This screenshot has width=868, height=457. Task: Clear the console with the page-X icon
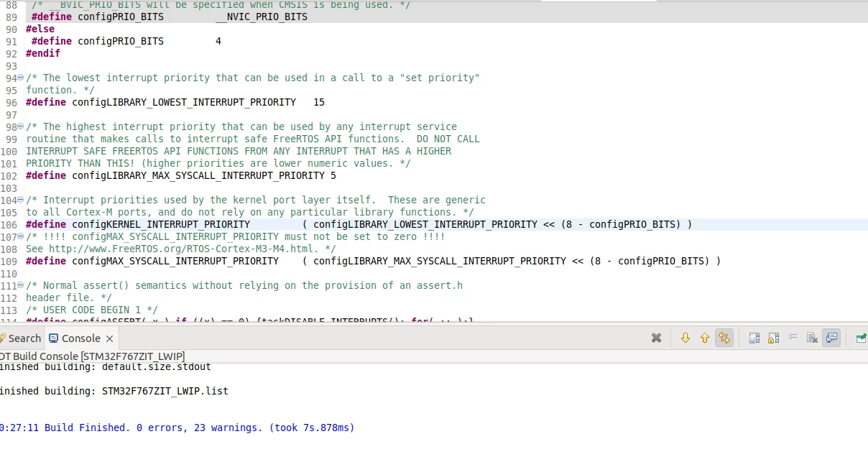[812, 338]
